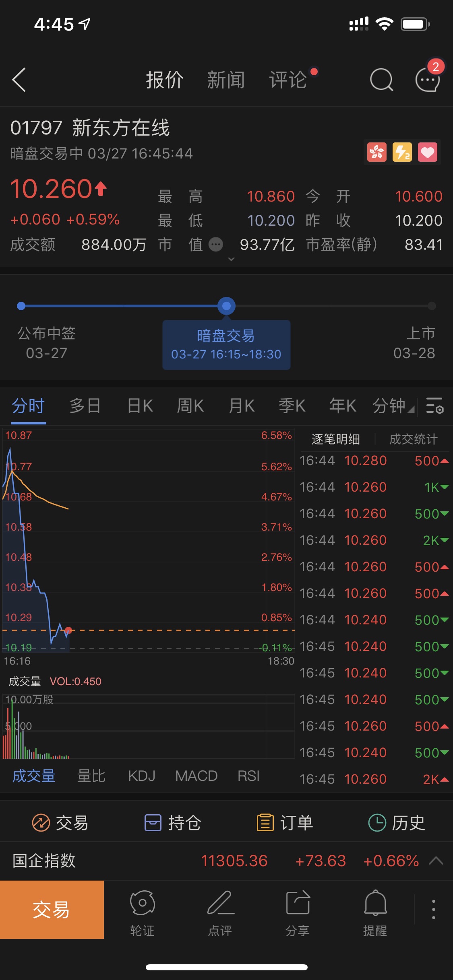Tap the 市盈率(静) 83.41 value
The width and height of the screenshot is (453, 980).
coord(424,245)
